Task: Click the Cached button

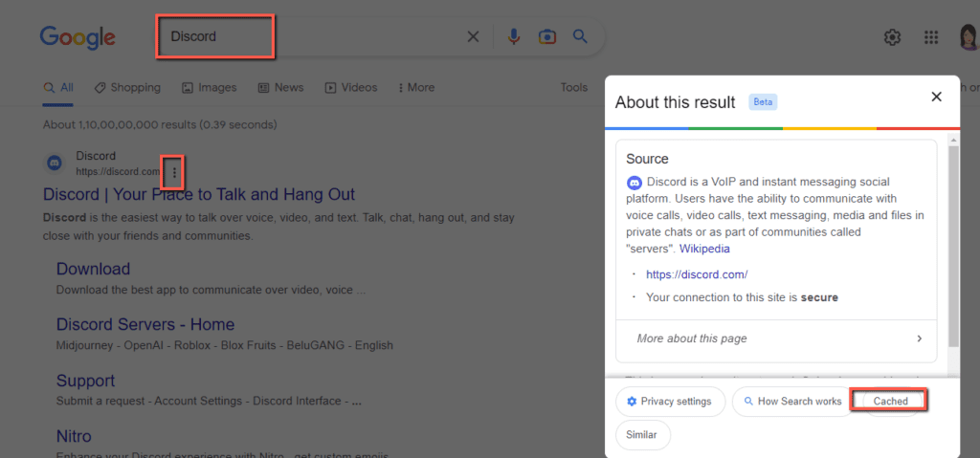Action: click(890, 402)
